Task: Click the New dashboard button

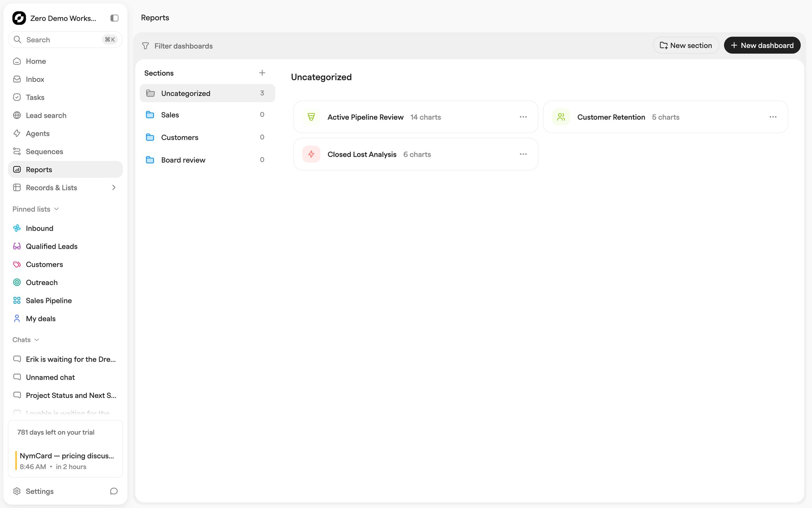Action: (762, 45)
